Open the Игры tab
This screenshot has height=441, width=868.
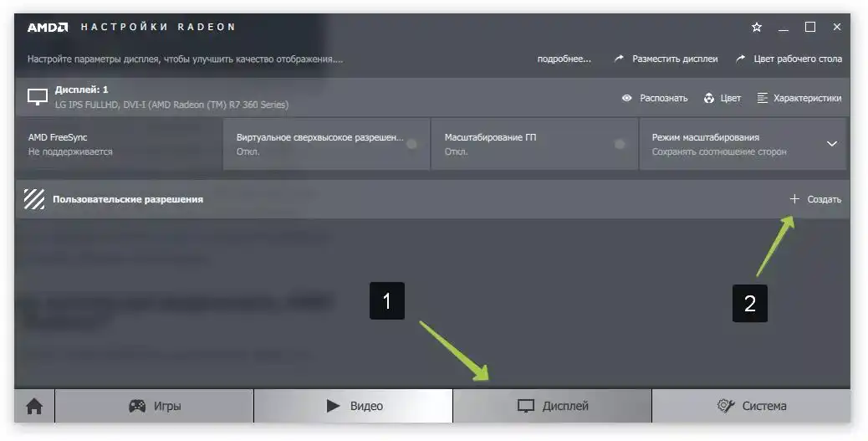click(155, 407)
